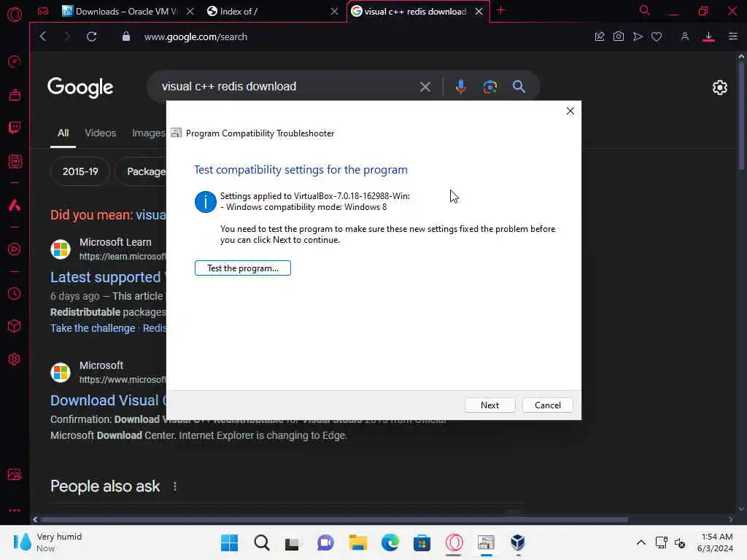Select the Images search tab
Viewport: 747px width, 560px height.
(148, 133)
